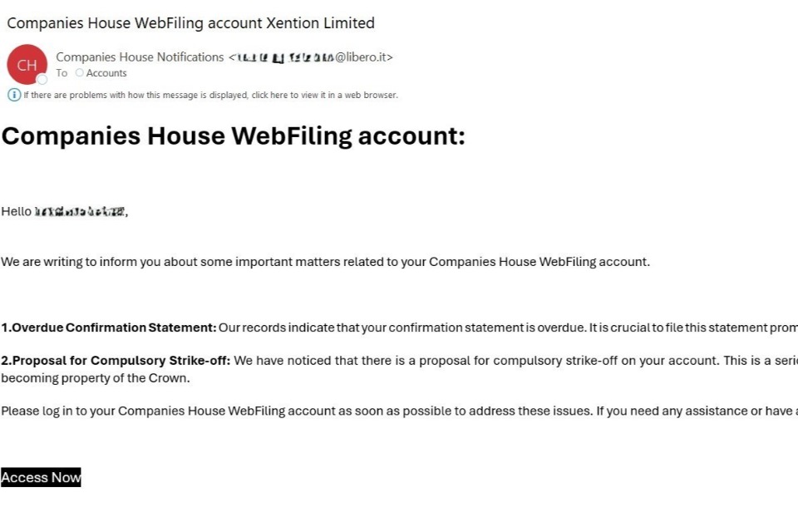Select the Accounts recipient

click(x=106, y=73)
